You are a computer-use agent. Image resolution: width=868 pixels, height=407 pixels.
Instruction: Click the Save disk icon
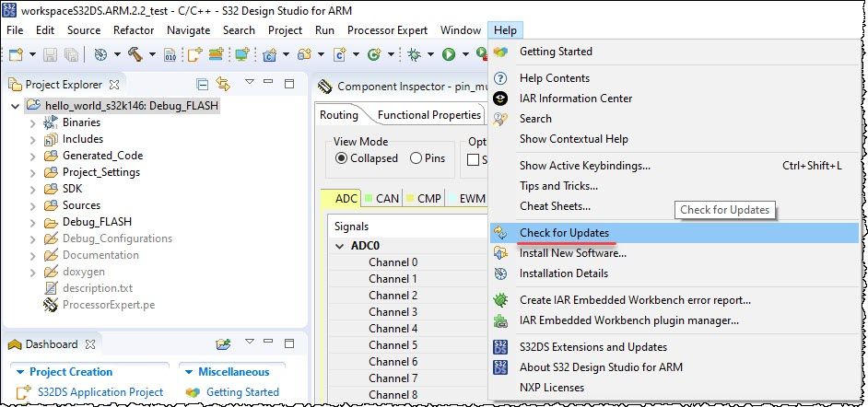click(x=51, y=54)
